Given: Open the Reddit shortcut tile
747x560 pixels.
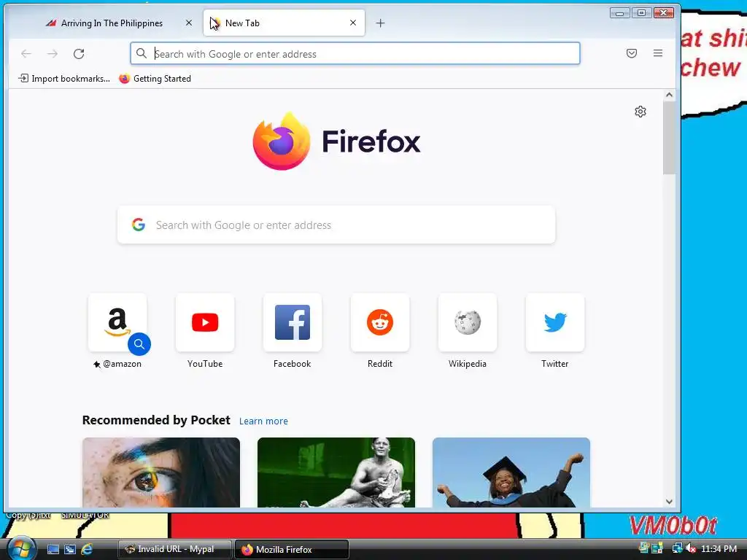Looking at the screenshot, I should click(x=379, y=322).
